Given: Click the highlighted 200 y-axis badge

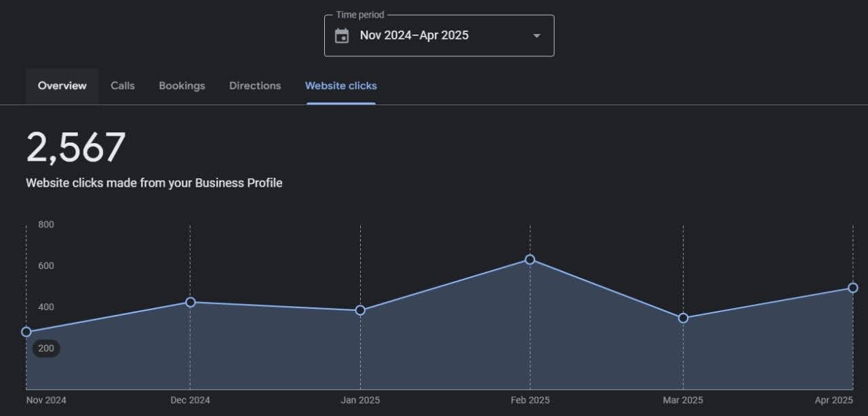Looking at the screenshot, I should pos(46,349).
